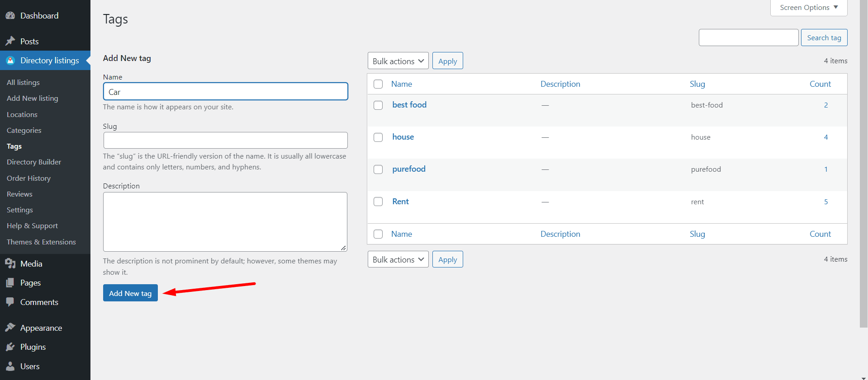Open the best food tag link
This screenshot has width=868, height=380.
409,105
